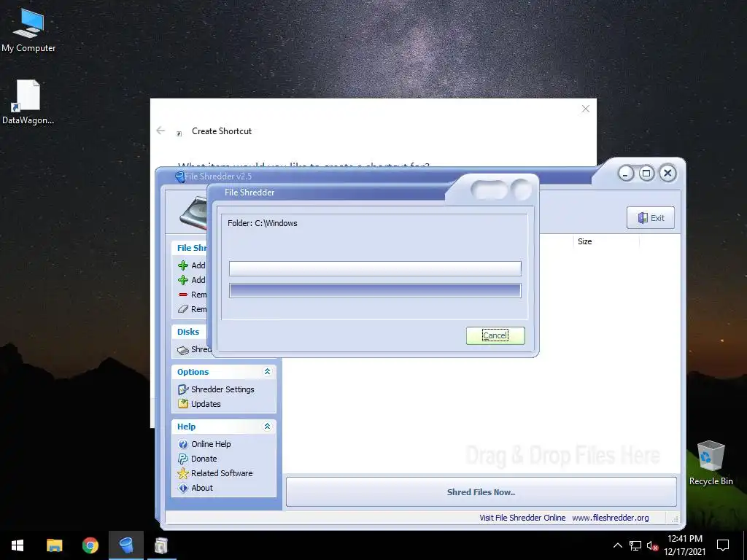This screenshot has height=560, width=747.
Task: Maximize the File Shredder window
Action: (x=646, y=174)
